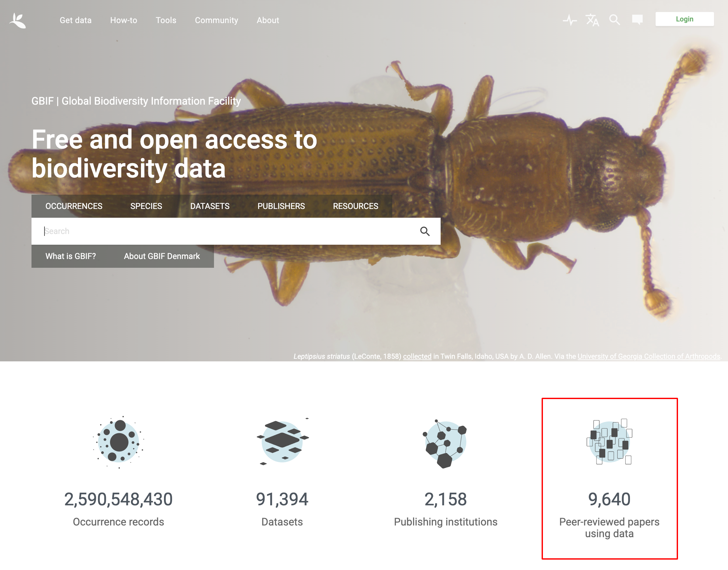Open the system health pulse icon
The height and width of the screenshot is (570, 728).
coord(570,20)
